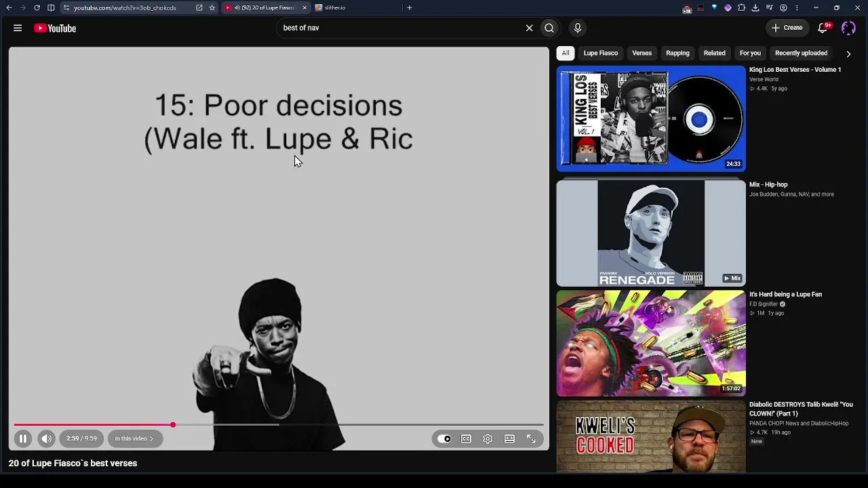
Task: Select the 'For you' filter chip
Action: (750, 53)
